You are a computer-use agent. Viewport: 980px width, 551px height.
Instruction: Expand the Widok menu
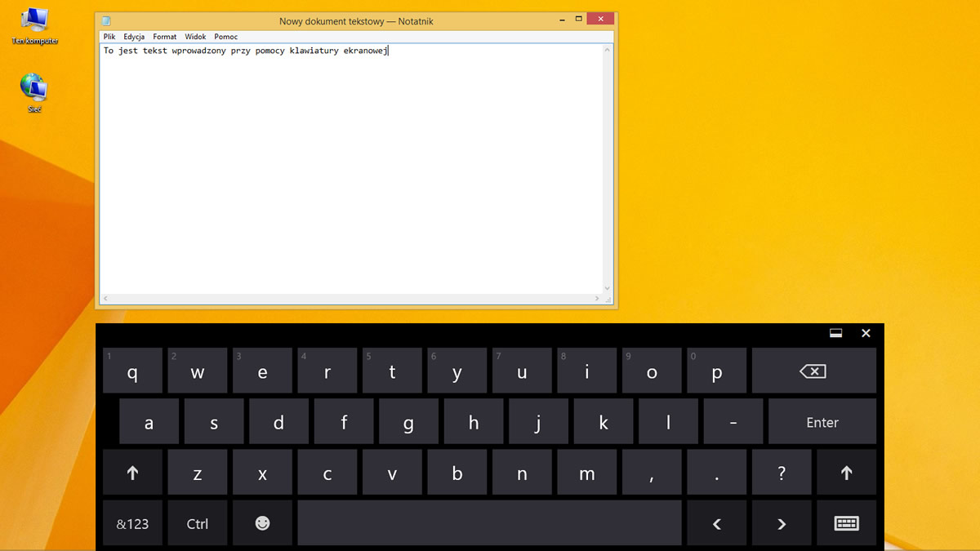(195, 37)
